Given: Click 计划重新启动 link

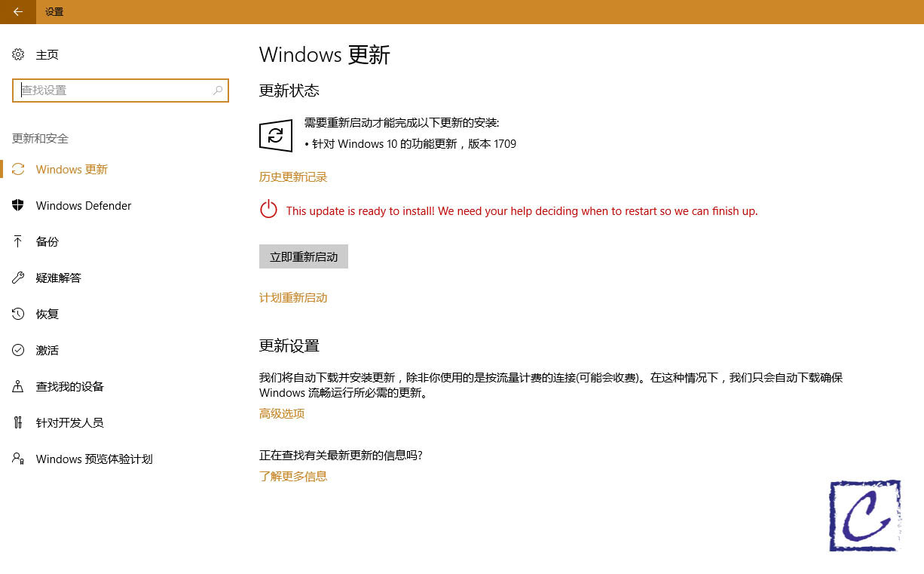Looking at the screenshot, I should [293, 298].
